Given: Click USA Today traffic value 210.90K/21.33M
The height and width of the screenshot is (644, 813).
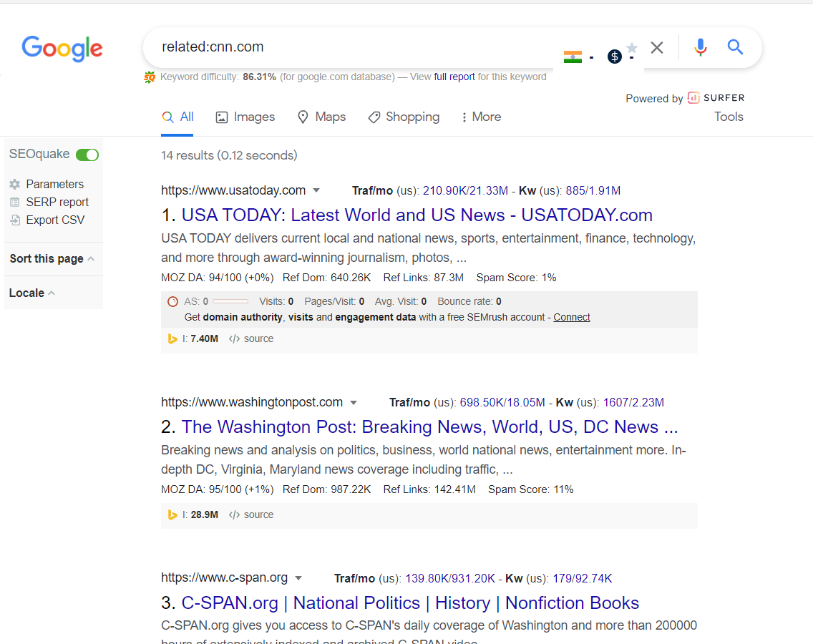Looking at the screenshot, I should [x=465, y=191].
